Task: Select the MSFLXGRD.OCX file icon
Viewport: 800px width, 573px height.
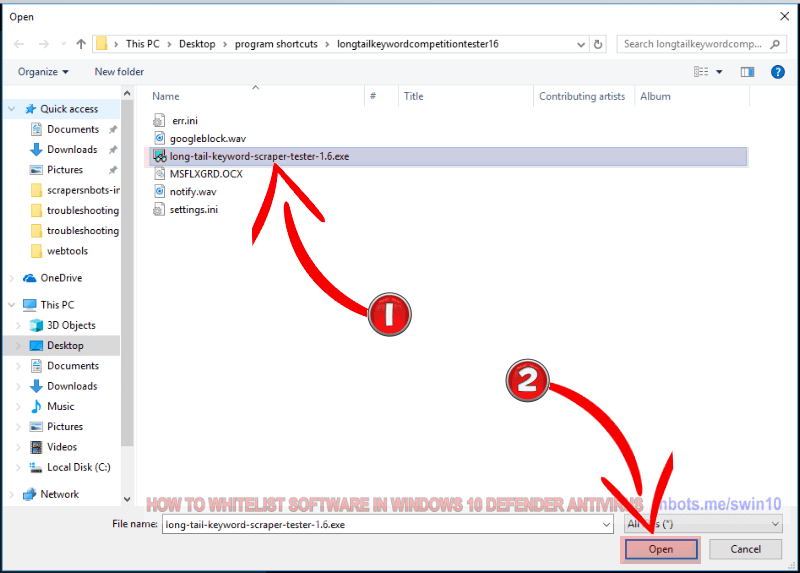Action: click(x=160, y=173)
